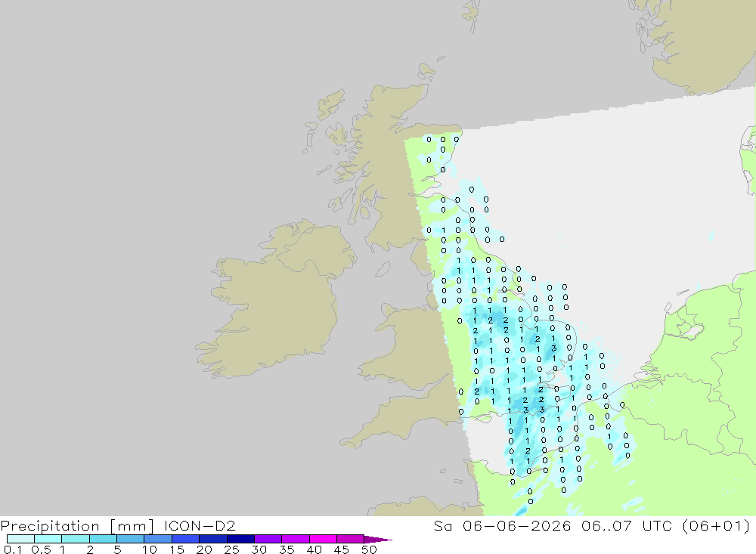Image resolution: width=756 pixels, height=554 pixels.
Task: Select the '40' legend label
Action: pyautogui.click(x=314, y=549)
